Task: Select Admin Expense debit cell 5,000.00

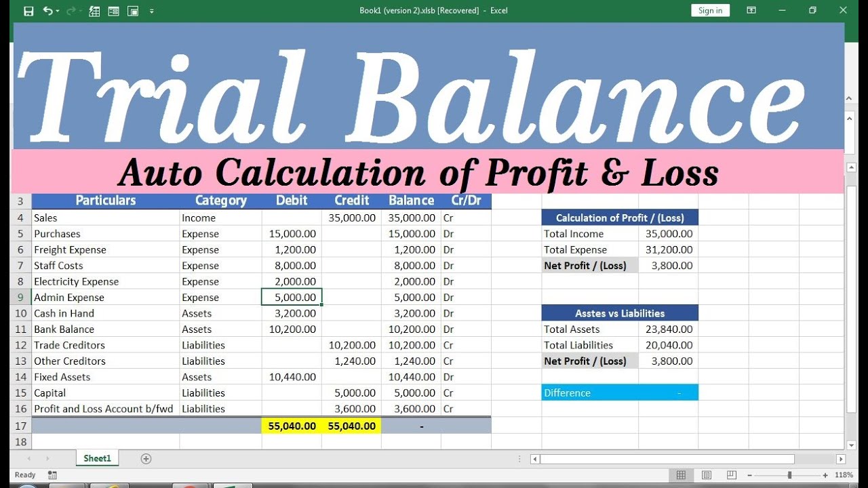Action: (292, 297)
